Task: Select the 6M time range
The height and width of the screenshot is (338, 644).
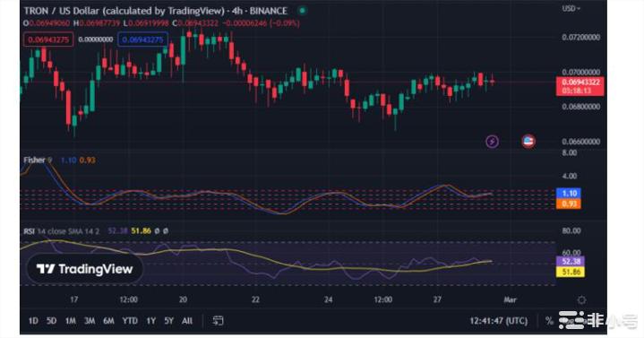Action: point(108,321)
